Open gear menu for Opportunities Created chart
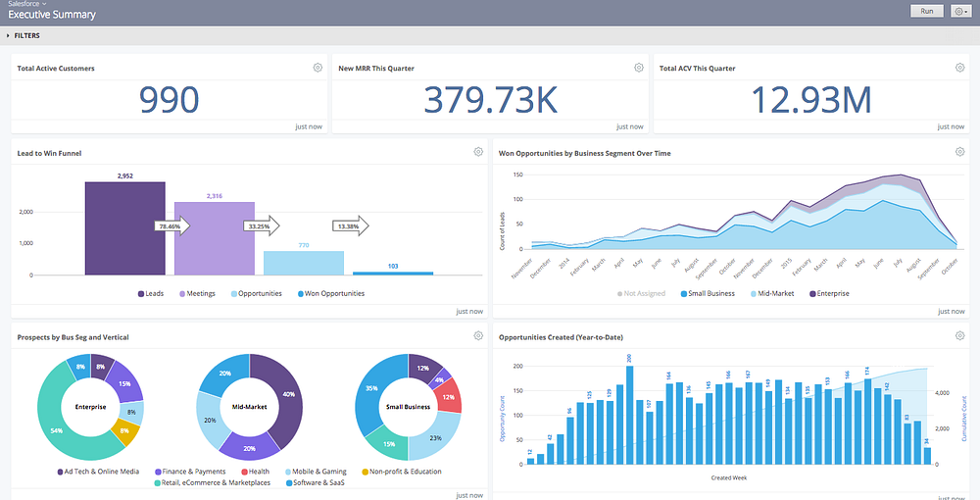 [x=960, y=336]
